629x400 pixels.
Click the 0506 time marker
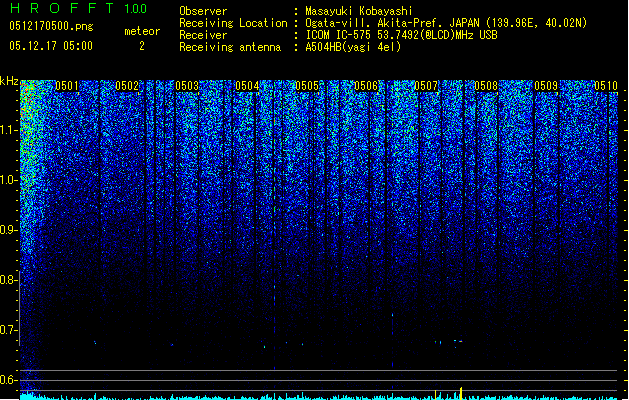click(x=366, y=86)
